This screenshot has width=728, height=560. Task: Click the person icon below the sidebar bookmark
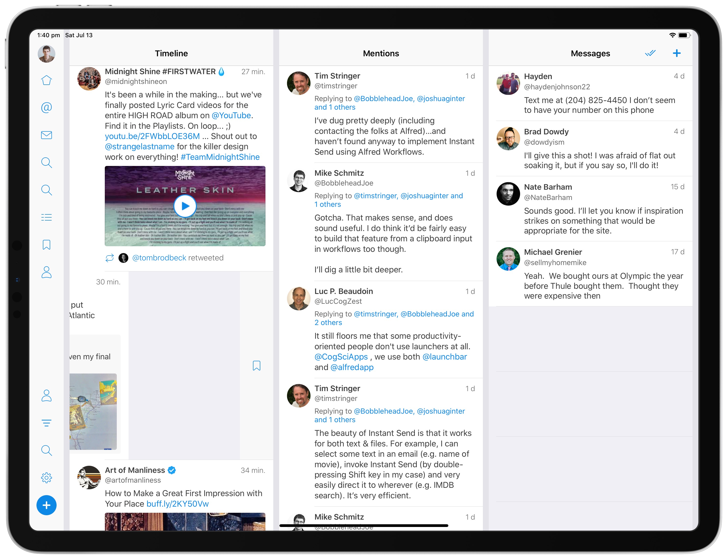(46, 272)
